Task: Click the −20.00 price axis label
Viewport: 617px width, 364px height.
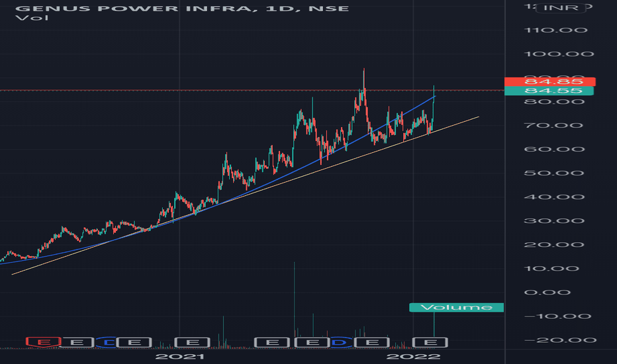Action: coord(560,340)
